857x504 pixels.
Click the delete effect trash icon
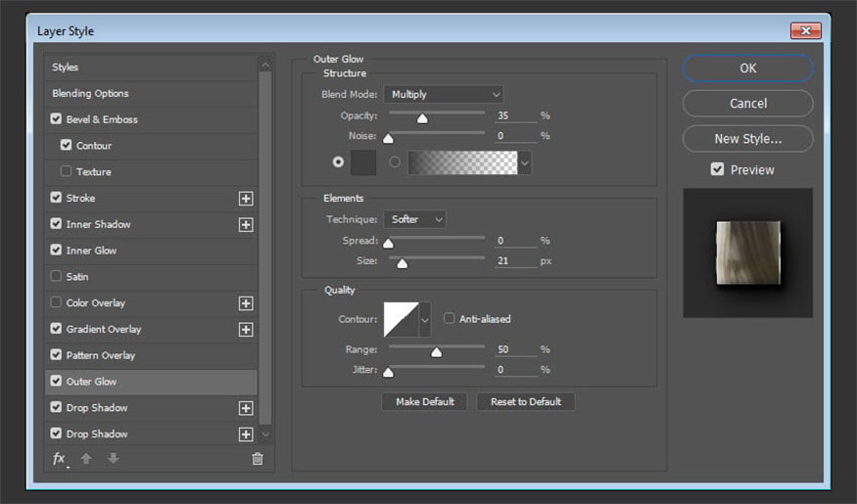[x=258, y=458]
